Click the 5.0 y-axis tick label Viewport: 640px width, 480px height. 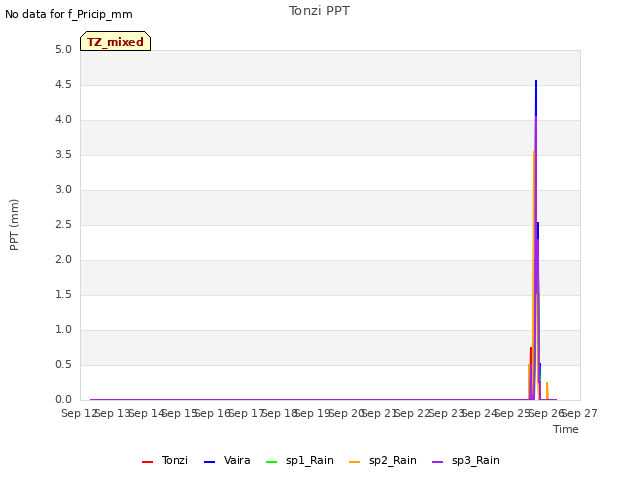coord(63,50)
